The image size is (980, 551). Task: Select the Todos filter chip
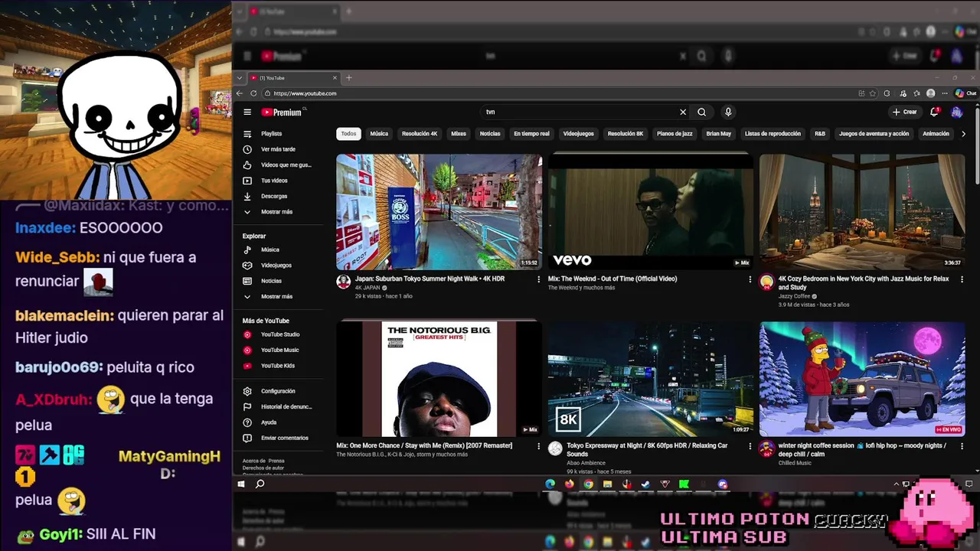[x=348, y=134]
